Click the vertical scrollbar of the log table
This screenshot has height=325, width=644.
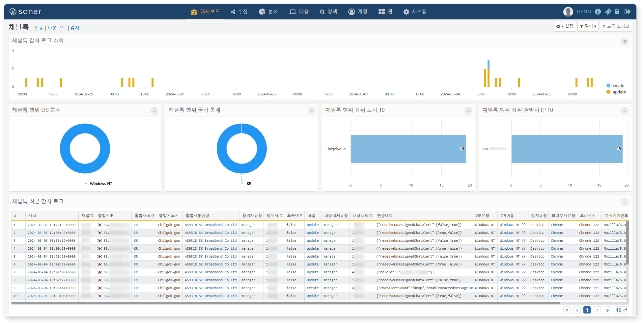(x=628, y=243)
